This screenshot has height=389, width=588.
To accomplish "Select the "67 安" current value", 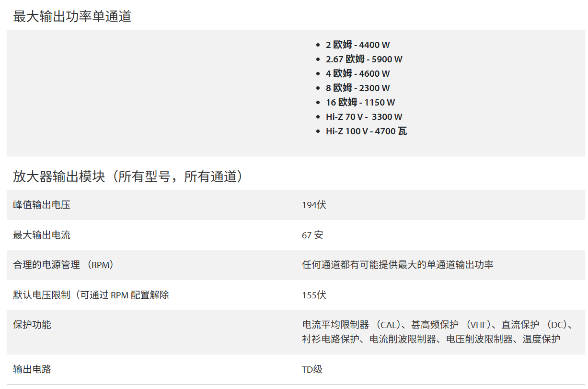I will pos(312,235).
